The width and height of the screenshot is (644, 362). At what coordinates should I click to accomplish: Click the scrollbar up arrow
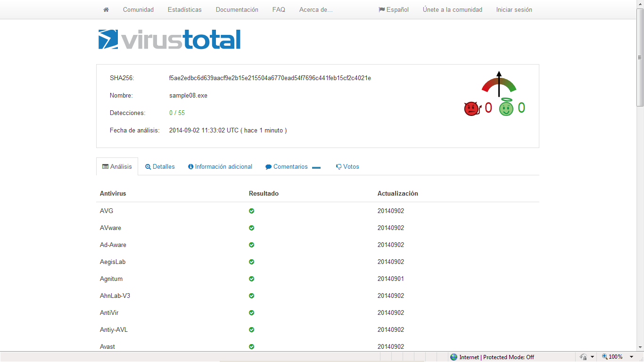640,4
